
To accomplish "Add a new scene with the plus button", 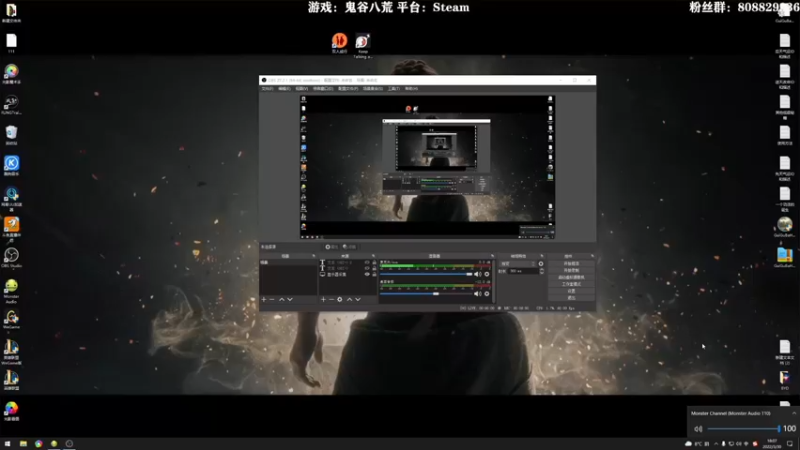I will (264, 299).
